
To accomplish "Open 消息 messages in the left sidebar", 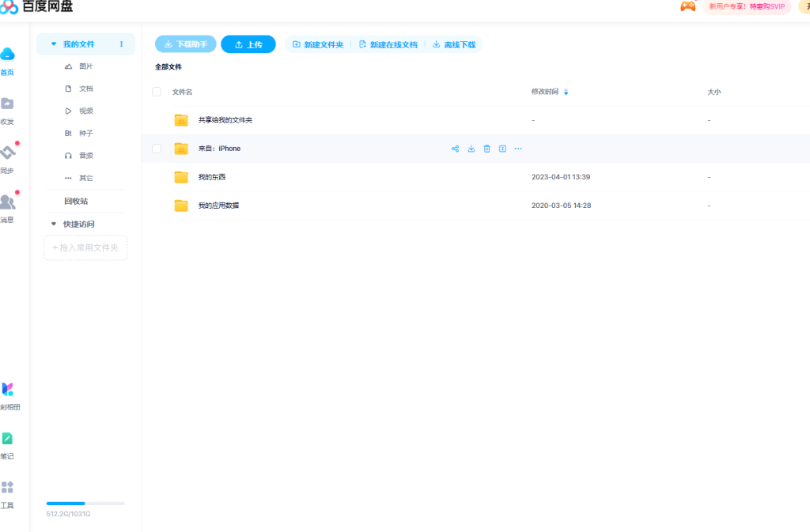I will (7, 207).
